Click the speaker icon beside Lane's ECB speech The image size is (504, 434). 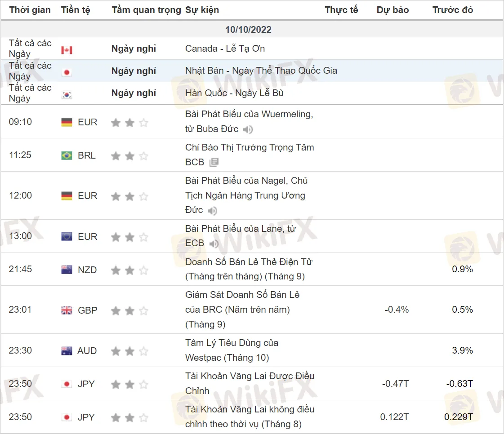pos(214,244)
